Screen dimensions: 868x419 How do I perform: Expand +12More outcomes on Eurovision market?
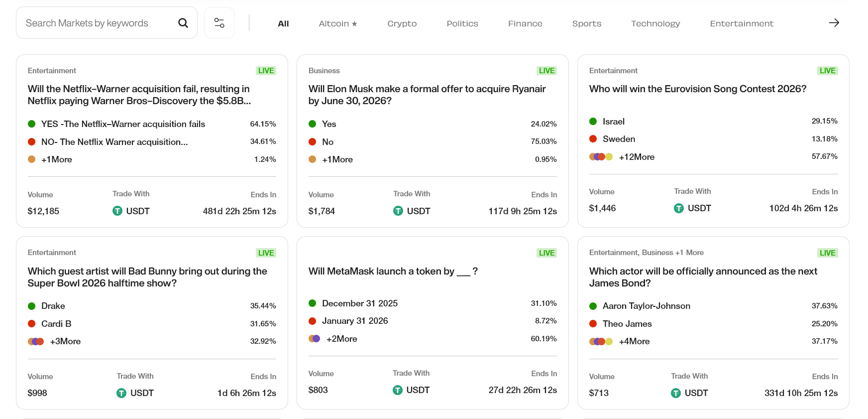point(637,156)
